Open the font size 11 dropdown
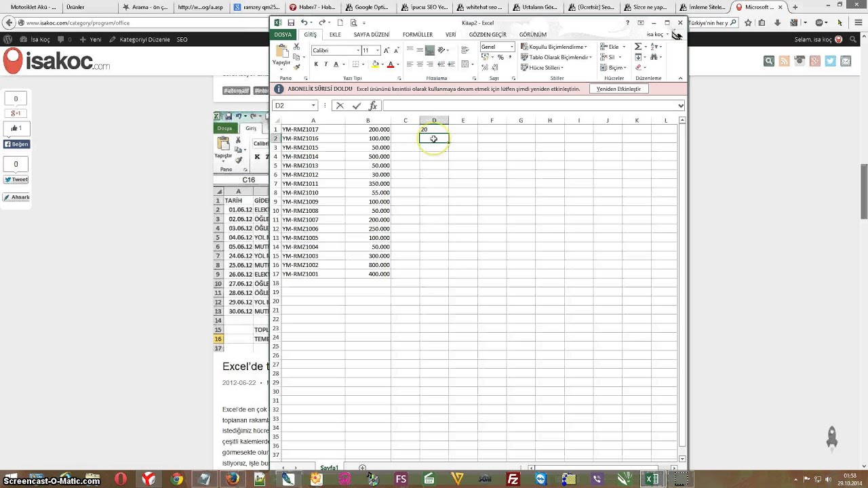This screenshot has width=868, height=488. 376,50
